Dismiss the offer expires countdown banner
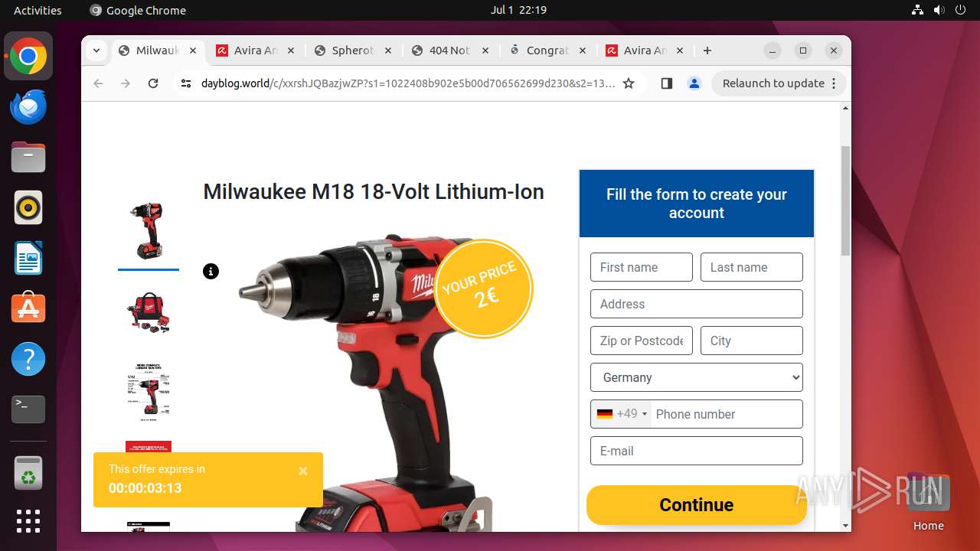The width and height of the screenshot is (980, 551). [303, 471]
